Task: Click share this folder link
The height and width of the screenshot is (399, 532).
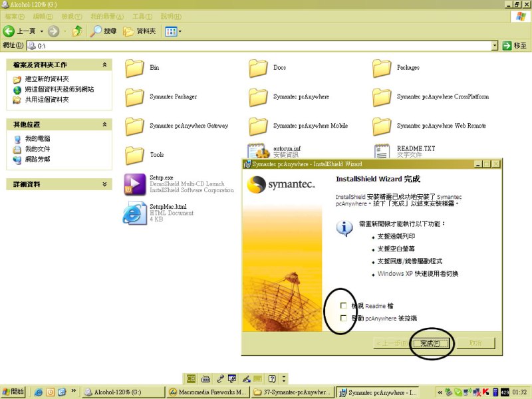Action: pyautogui.click(x=47, y=99)
